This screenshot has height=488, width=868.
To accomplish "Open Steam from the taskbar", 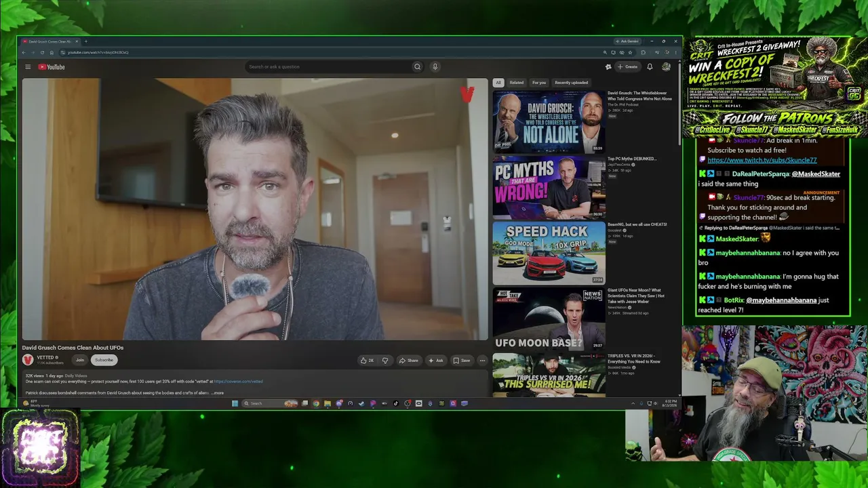I will pyautogui.click(x=361, y=403).
